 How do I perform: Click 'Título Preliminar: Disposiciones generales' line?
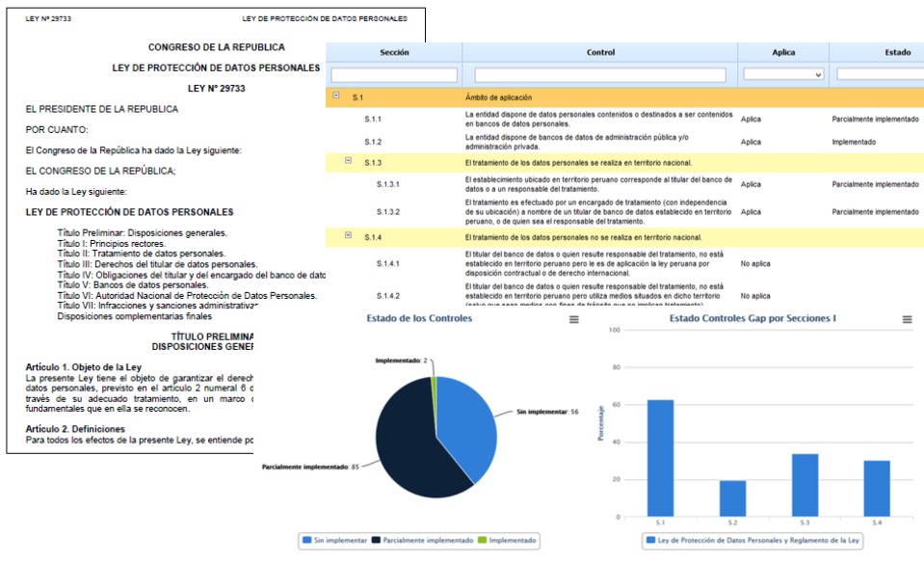[142, 233]
